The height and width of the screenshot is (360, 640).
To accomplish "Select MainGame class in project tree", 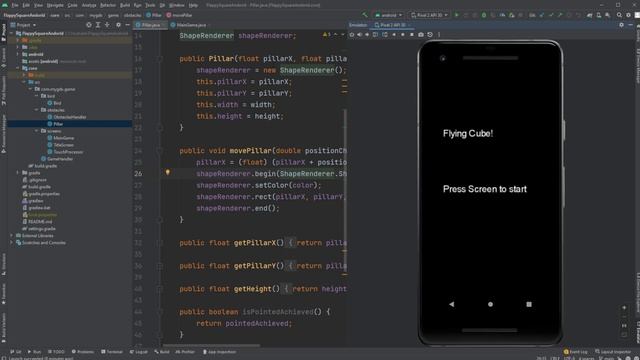I will click(x=61, y=138).
